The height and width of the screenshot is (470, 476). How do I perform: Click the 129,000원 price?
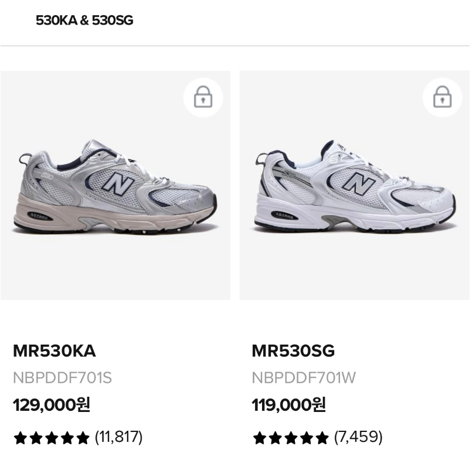tap(51, 405)
